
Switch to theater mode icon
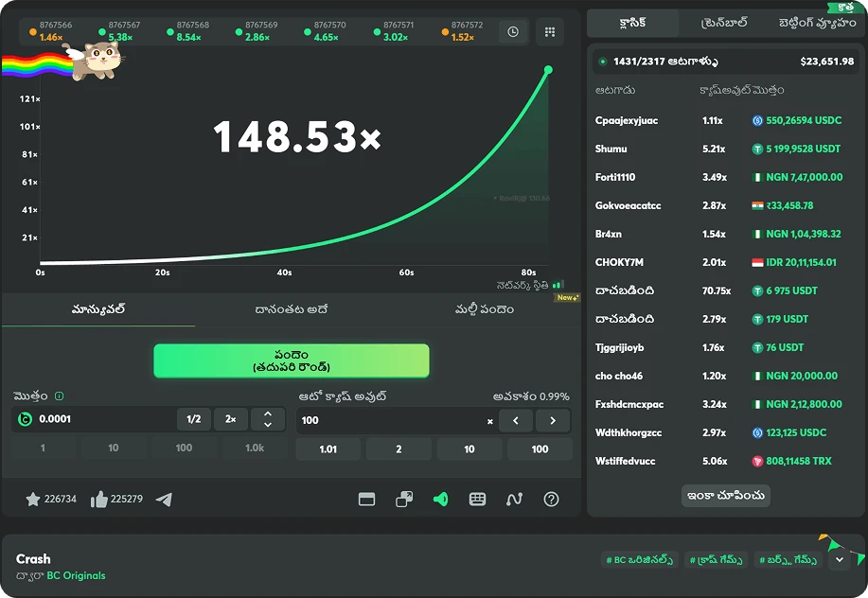(367, 500)
